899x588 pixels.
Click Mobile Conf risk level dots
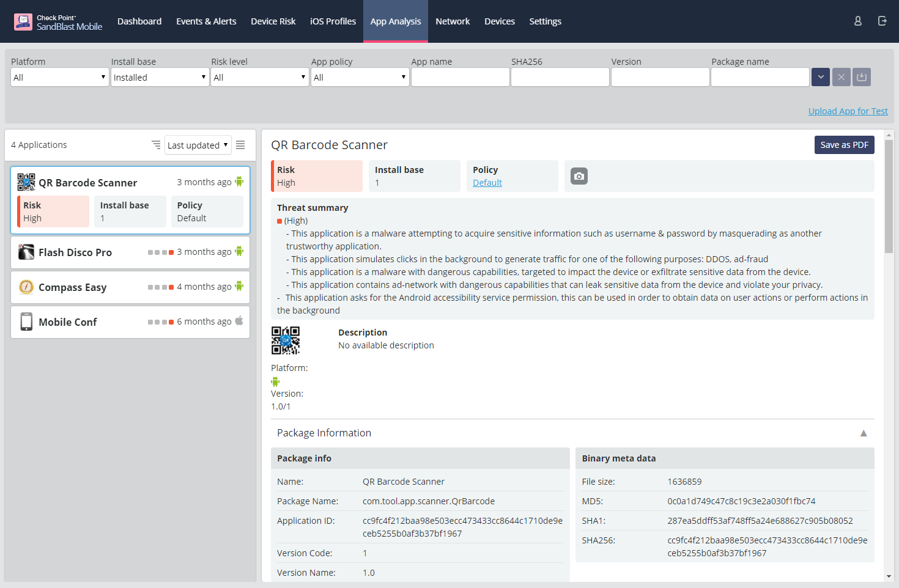(x=161, y=322)
